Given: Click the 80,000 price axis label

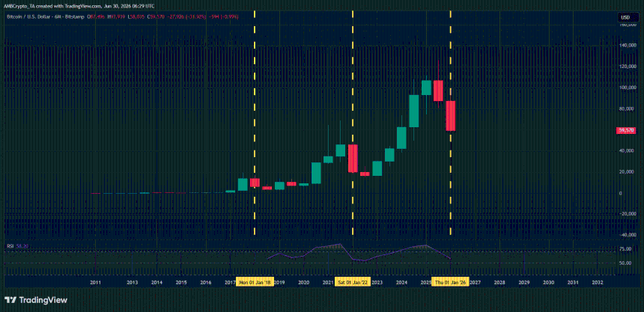Looking at the screenshot, I should (628, 109).
